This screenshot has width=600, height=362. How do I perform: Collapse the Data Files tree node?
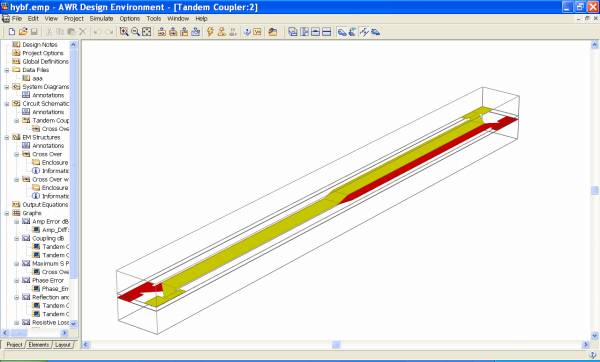tap(7, 70)
